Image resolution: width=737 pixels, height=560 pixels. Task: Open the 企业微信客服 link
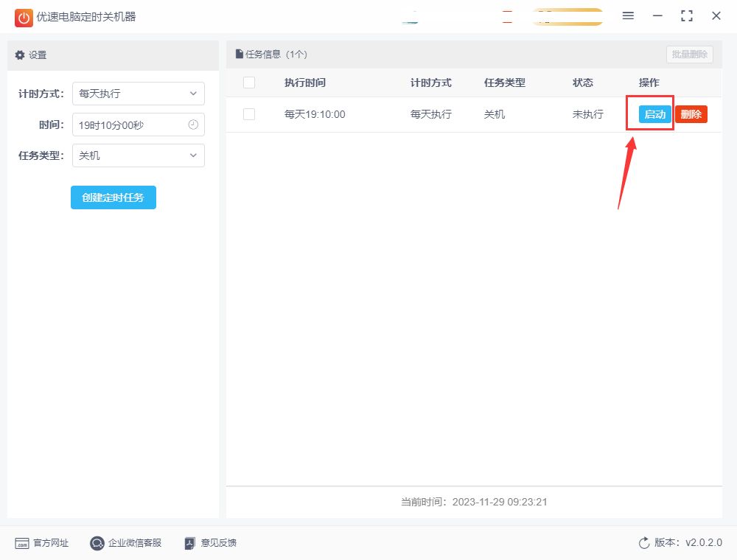pos(135,543)
